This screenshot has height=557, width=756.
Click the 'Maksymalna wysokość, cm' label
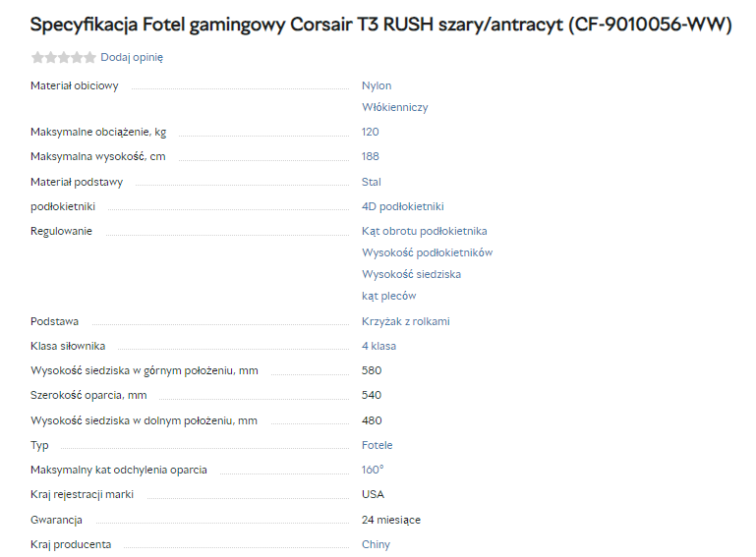pos(97,156)
